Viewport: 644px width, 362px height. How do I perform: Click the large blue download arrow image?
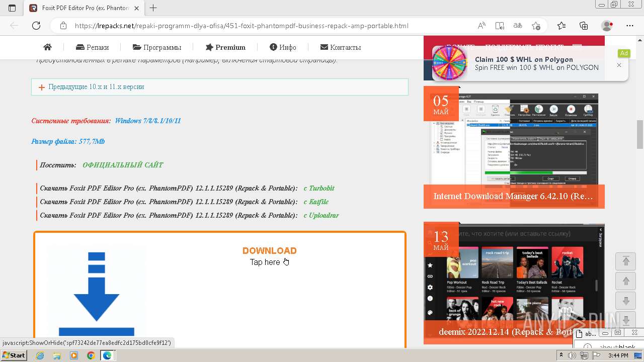[97, 294]
